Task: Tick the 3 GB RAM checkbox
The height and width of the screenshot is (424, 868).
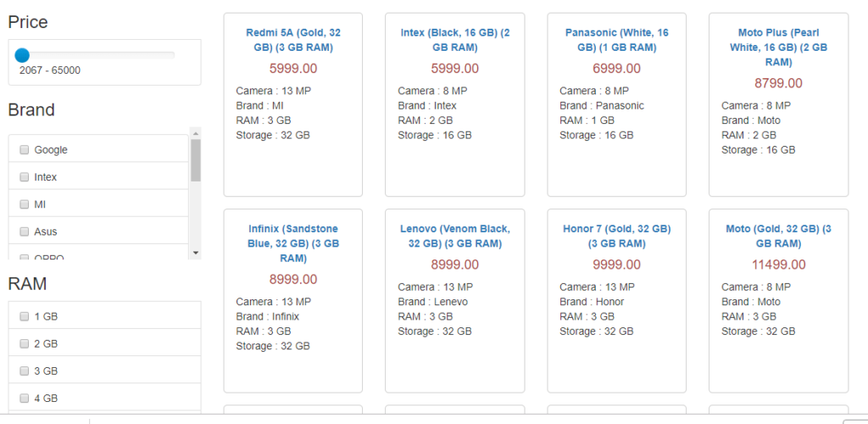Action: [x=25, y=371]
